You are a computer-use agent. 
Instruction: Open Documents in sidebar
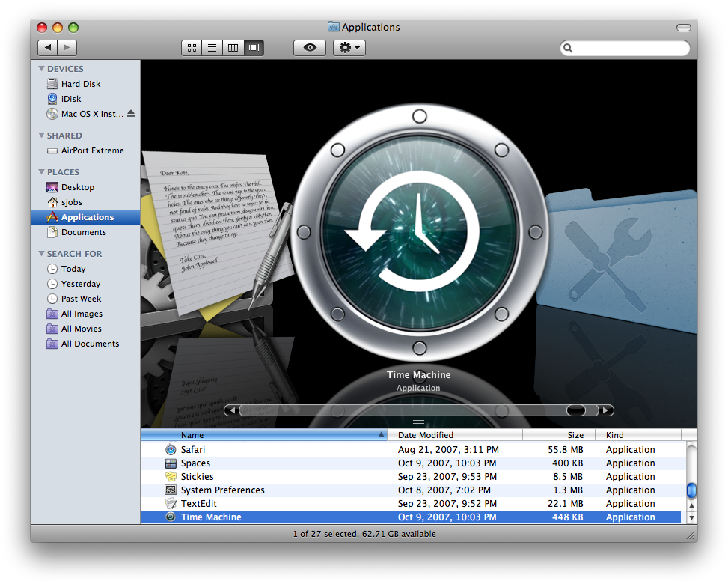click(x=85, y=232)
